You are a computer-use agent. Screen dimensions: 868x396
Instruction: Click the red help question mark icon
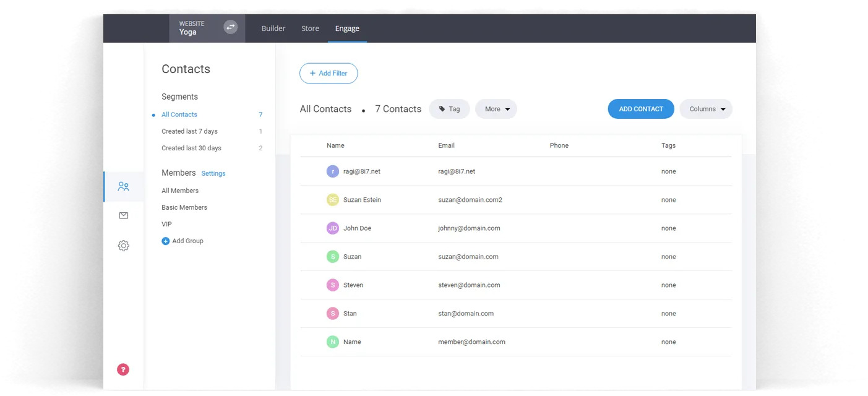(123, 369)
